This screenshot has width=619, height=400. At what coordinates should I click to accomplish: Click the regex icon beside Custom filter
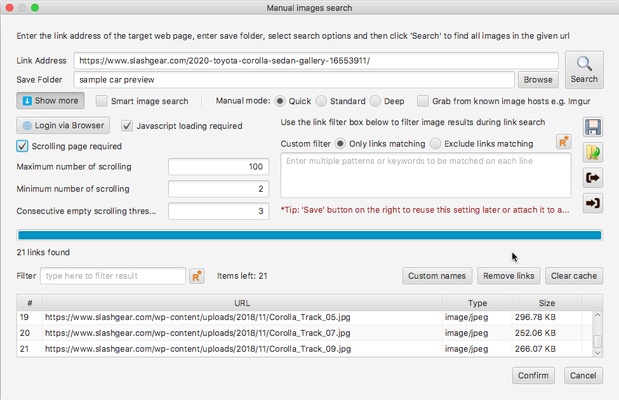coord(563,141)
